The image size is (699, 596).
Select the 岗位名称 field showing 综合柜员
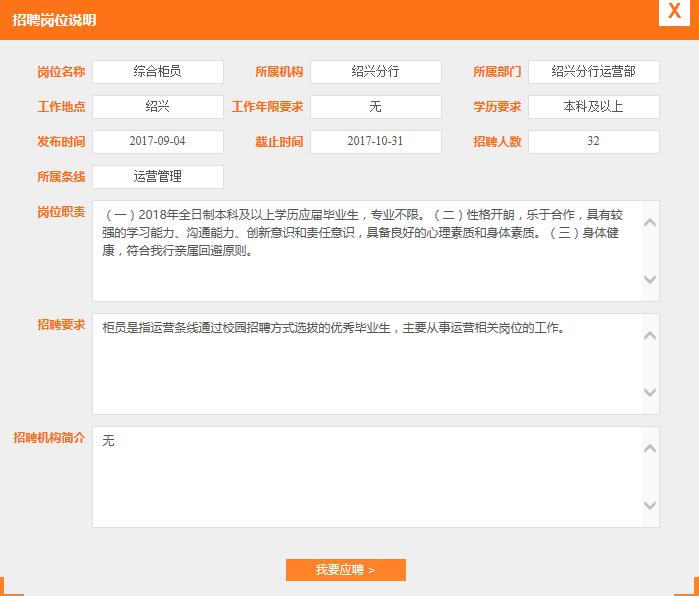click(158, 72)
